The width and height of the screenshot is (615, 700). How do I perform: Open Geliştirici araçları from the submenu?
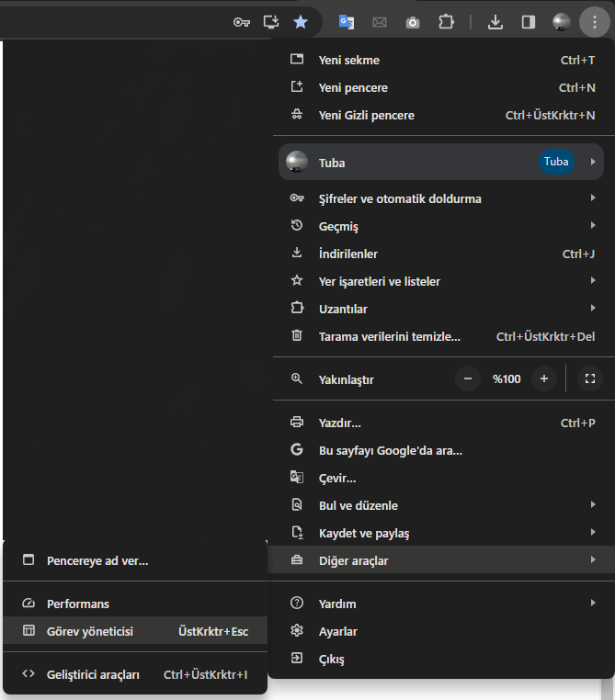click(135, 674)
